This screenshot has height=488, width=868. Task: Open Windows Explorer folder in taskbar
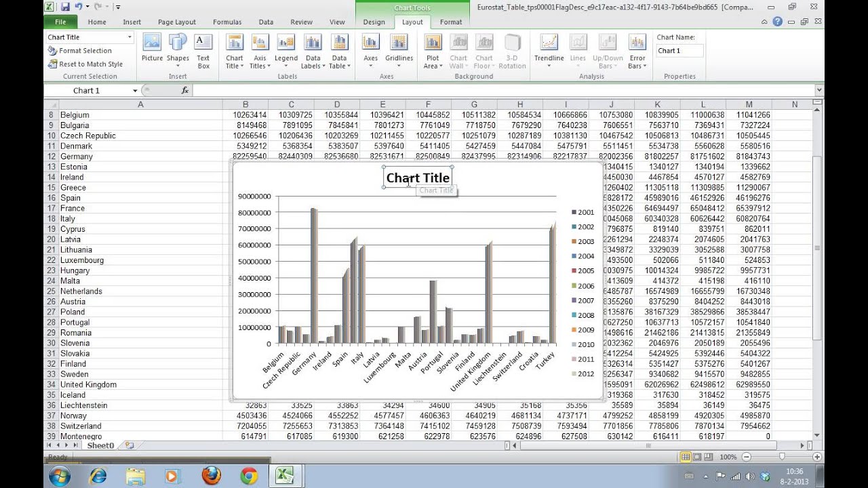[x=136, y=476]
